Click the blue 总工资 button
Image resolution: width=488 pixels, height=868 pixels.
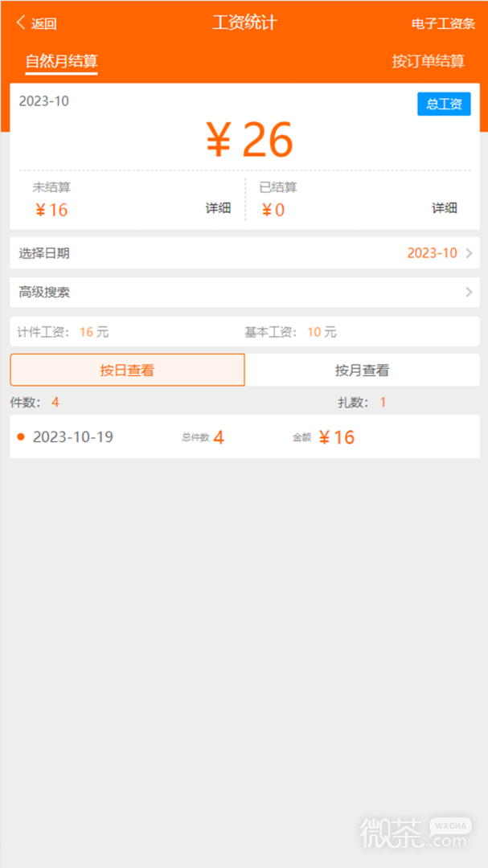(x=444, y=104)
